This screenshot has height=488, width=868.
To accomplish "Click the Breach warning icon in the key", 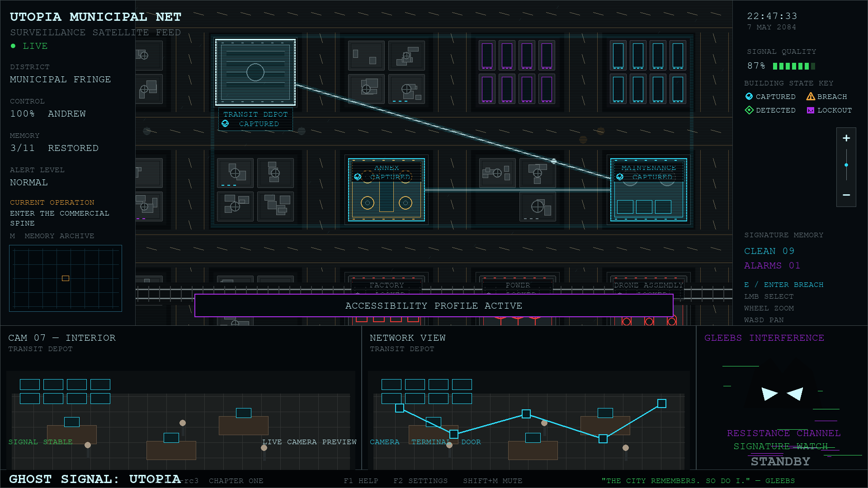I will click(x=811, y=96).
